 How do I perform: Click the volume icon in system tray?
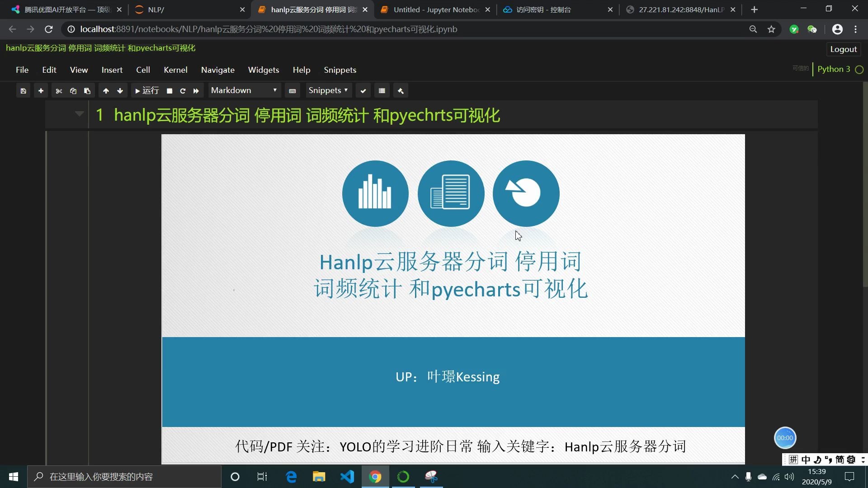point(789,477)
